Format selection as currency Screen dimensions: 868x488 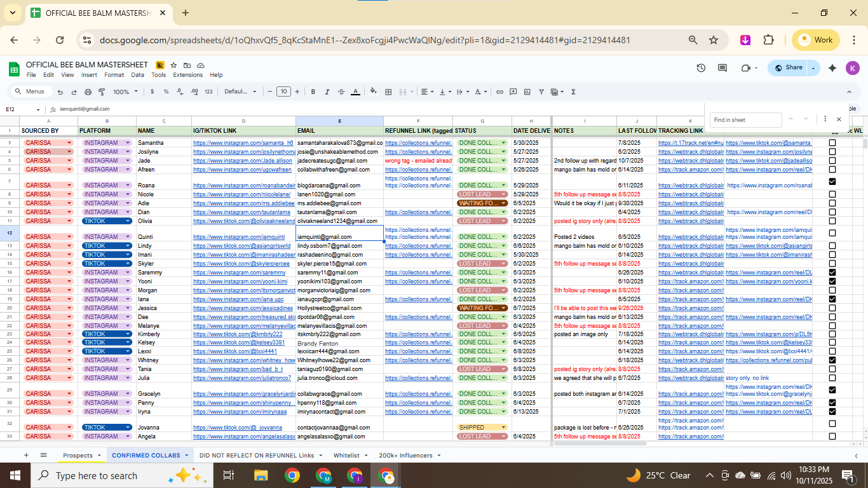click(152, 91)
